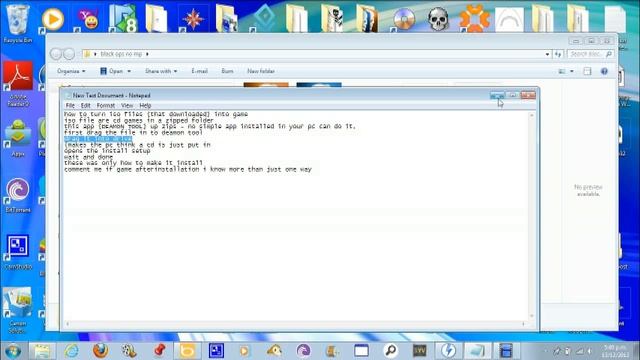This screenshot has height=360, width=640.
Task: Open the Apps desktop shortcut
Action: [x=18, y=138]
